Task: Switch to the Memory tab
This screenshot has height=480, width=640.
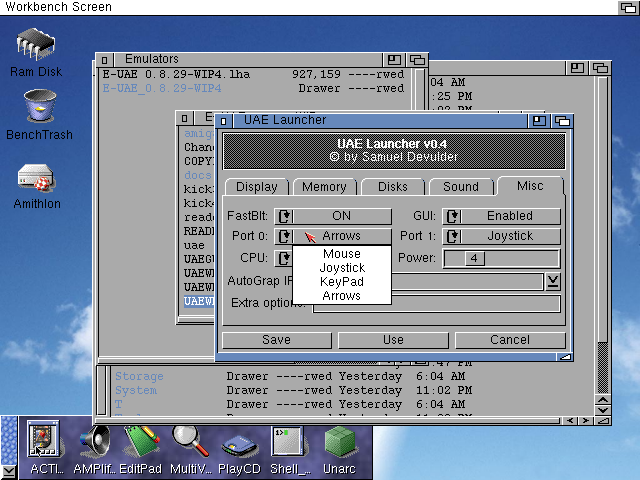Action: 324,187
